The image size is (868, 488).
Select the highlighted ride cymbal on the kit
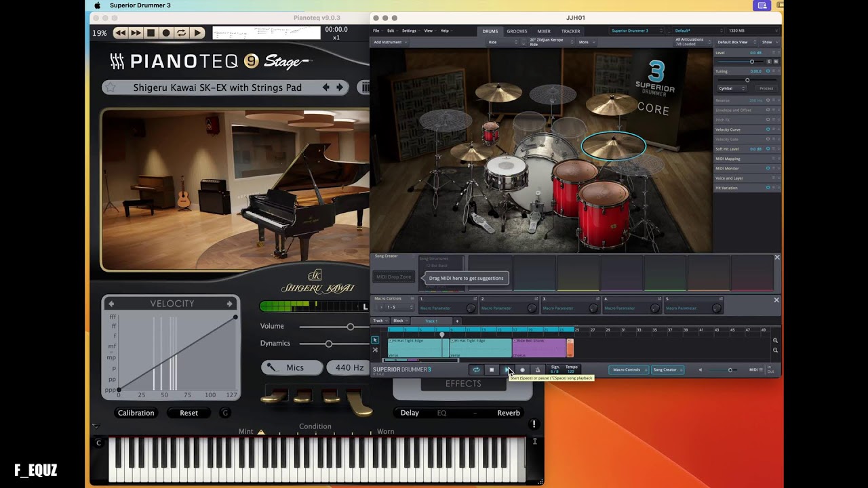point(614,145)
